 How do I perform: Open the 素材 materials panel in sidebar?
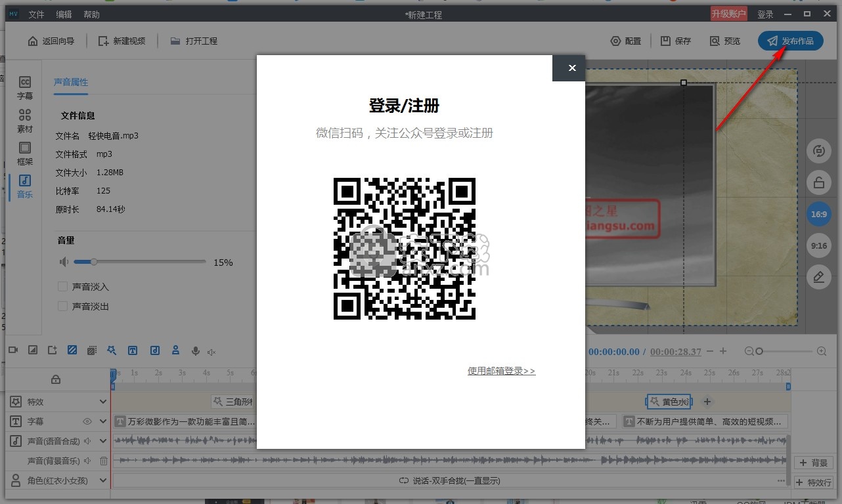[x=25, y=121]
